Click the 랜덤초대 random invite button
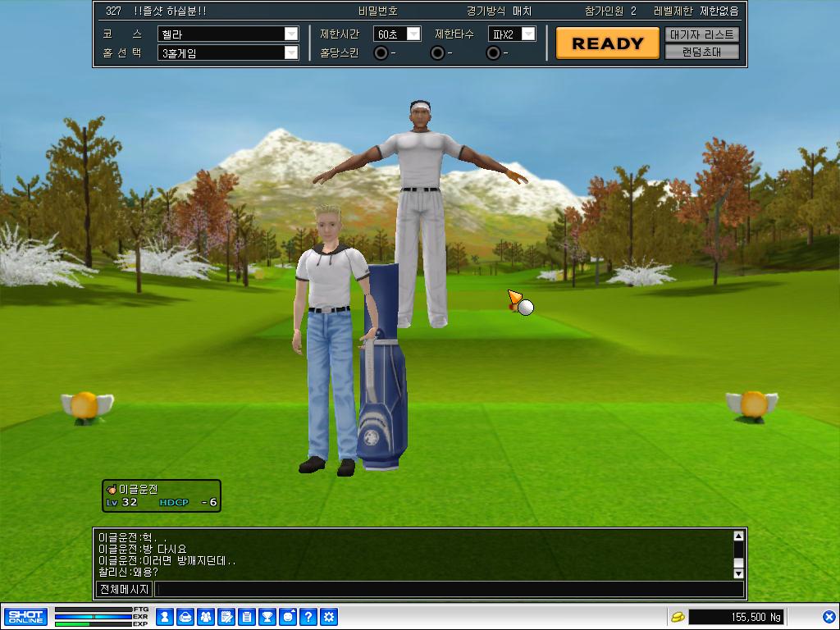This screenshot has width=840, height=630. (x=702, y=52)
